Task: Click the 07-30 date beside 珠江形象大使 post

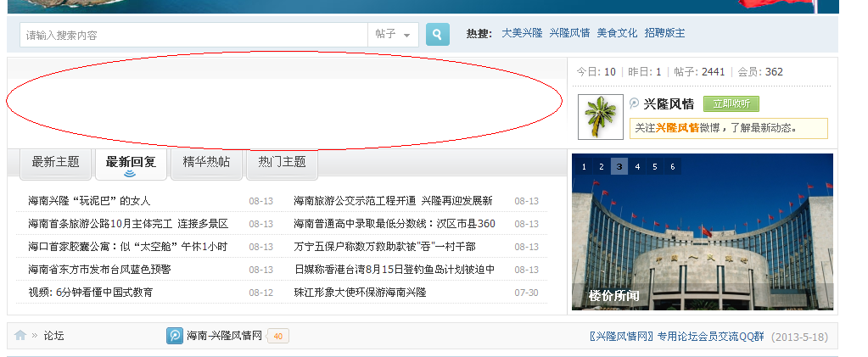Action: (526, 293)
